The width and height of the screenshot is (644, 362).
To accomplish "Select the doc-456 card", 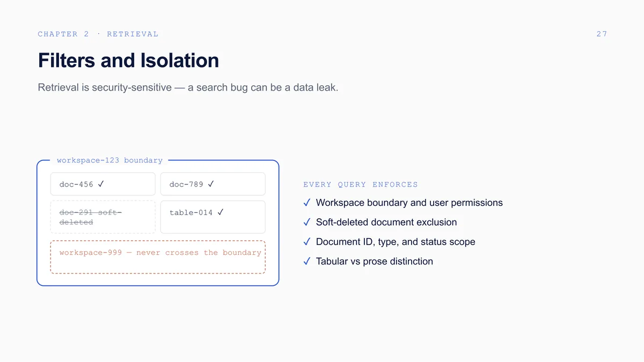I will pyautogui.click(x=103, y=184).
